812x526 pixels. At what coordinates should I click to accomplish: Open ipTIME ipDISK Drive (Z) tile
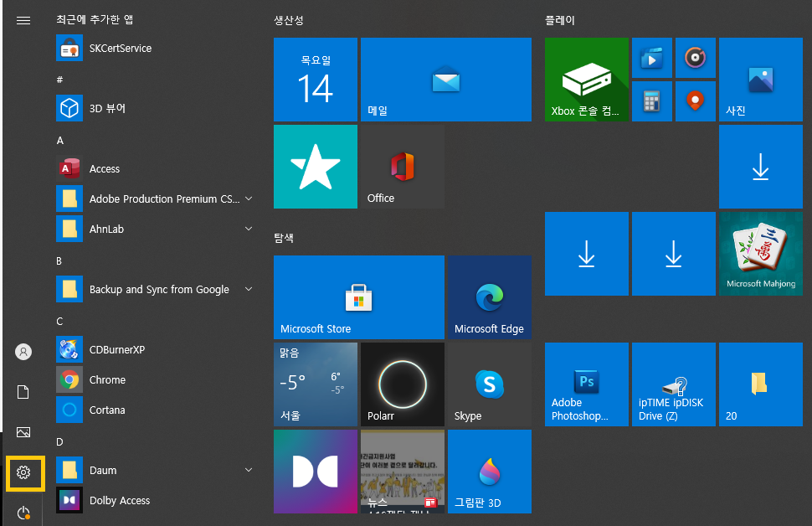[674, 384]
